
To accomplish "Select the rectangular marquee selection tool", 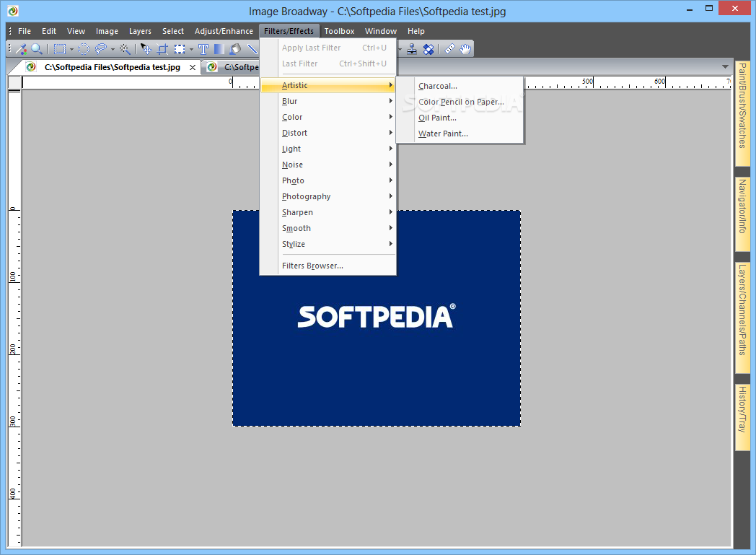I will (60, 48).
